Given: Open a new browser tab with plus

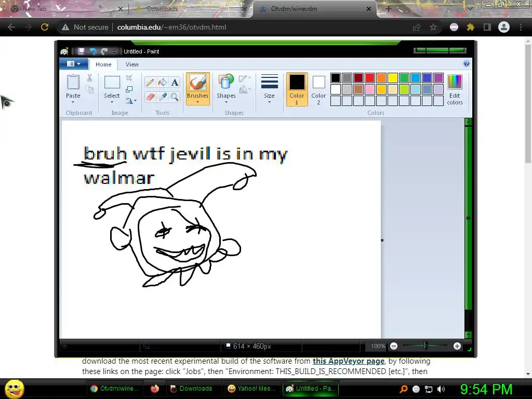Looking at the screenshot, I should (x=389, y=9).
